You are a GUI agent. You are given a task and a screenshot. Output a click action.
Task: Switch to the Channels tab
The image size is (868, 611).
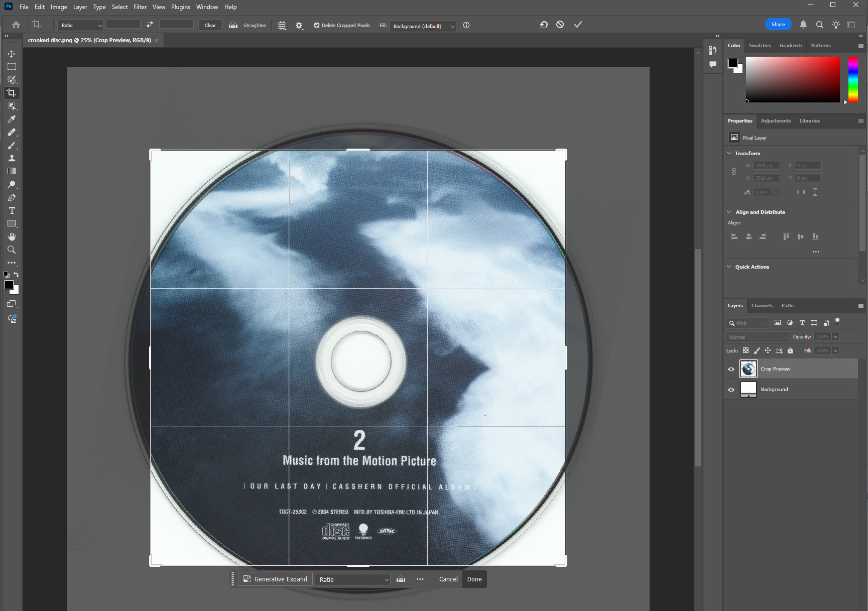coord(762,305)
